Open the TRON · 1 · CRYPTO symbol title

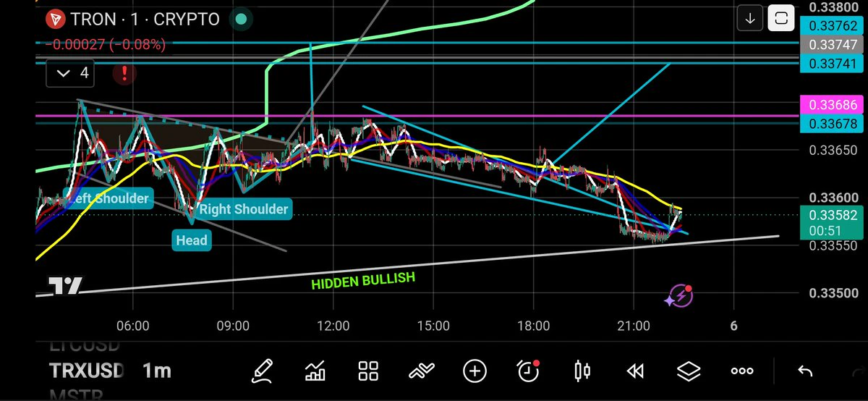(x=145, y=19)
